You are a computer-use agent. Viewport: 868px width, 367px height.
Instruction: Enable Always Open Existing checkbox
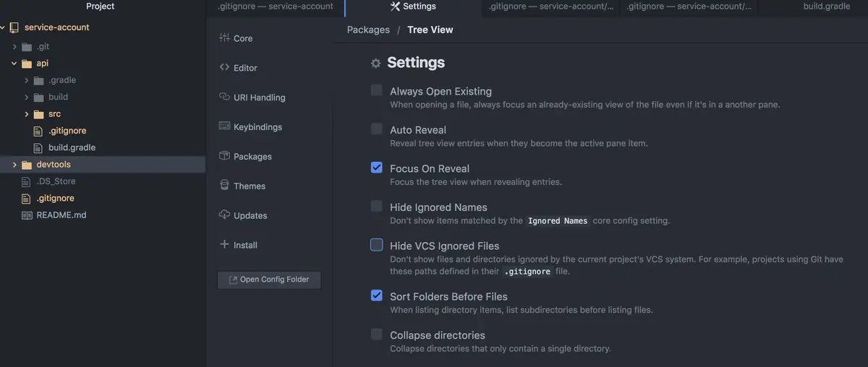tap(377, 90)
